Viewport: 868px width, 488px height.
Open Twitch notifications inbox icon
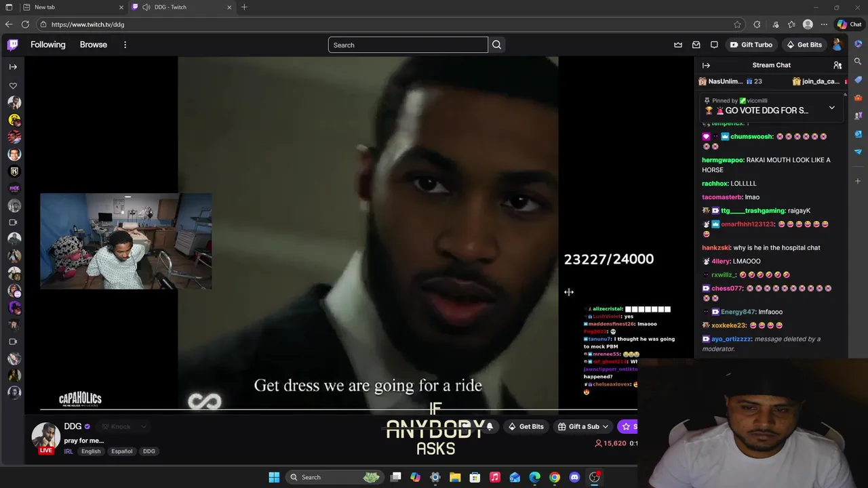pos(696,45)
